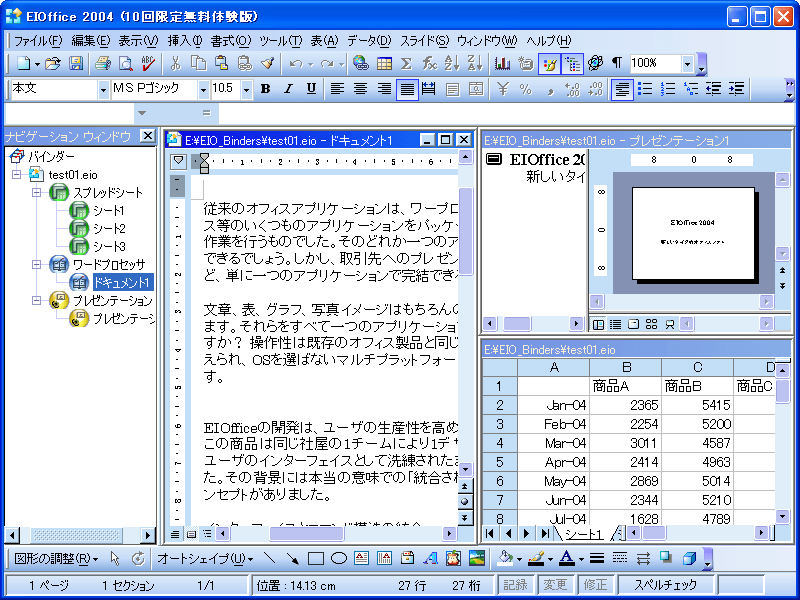Select ドキュメント1 in the navigation tree
Image resolution: width=800 pixels, height=600 pixels.
click(x=123, y=282)
